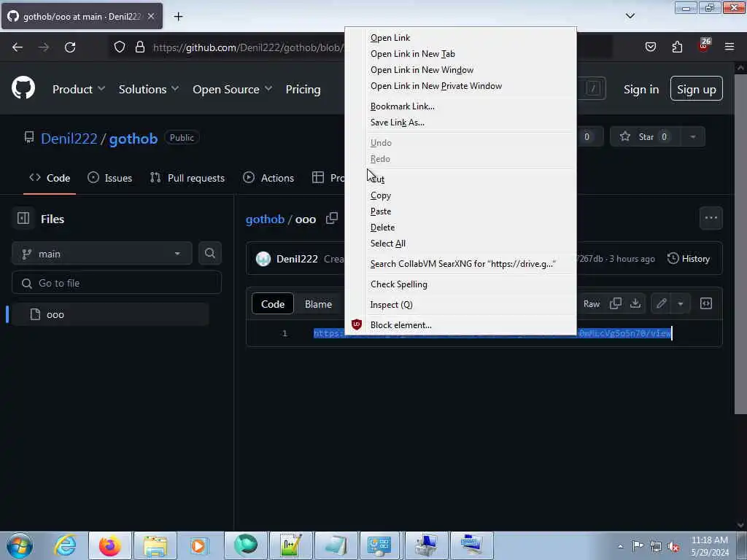The image size is (747, 560).
Task: Open the main branch selector dropdown
Action: pos(102,254)
